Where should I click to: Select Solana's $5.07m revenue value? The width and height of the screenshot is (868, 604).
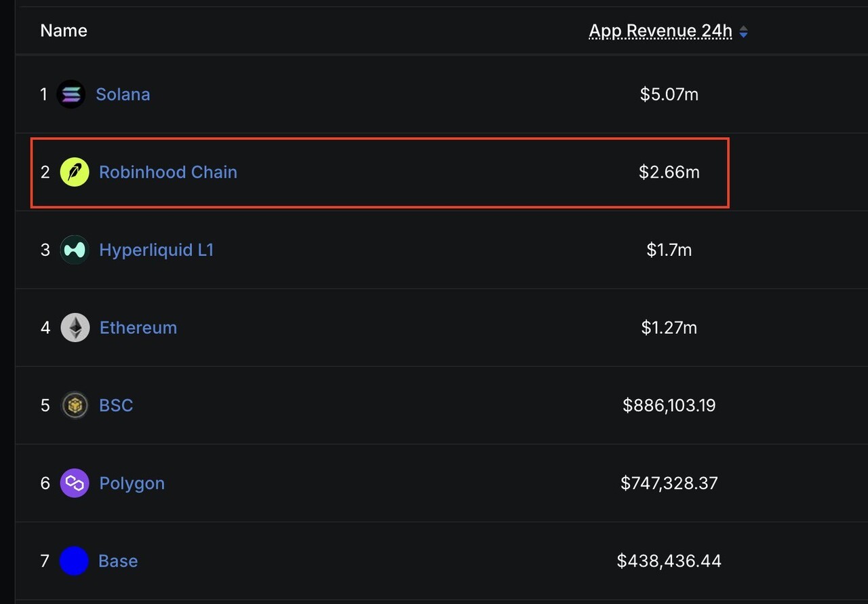(x=669, y=94)
